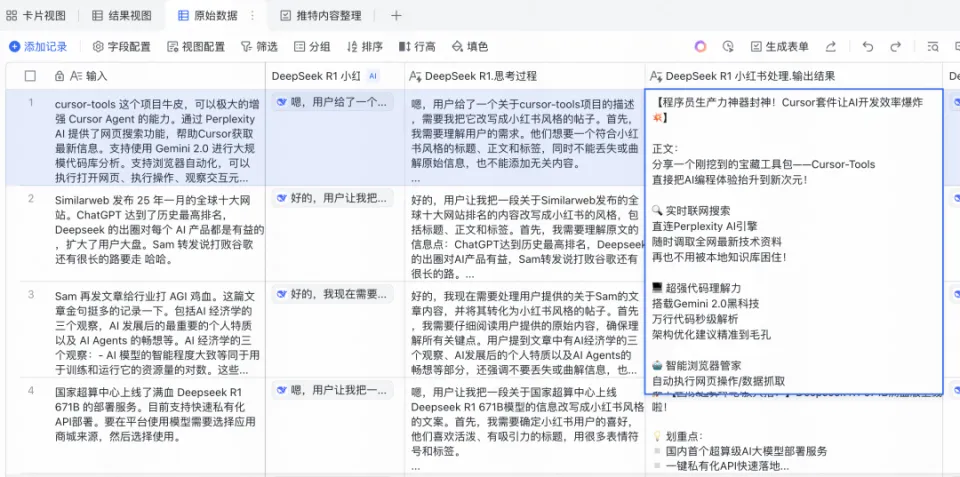960x477 pixels.
Task: Click the DeepSeek R1 小红 column header
Action: [x=335, y=76]
